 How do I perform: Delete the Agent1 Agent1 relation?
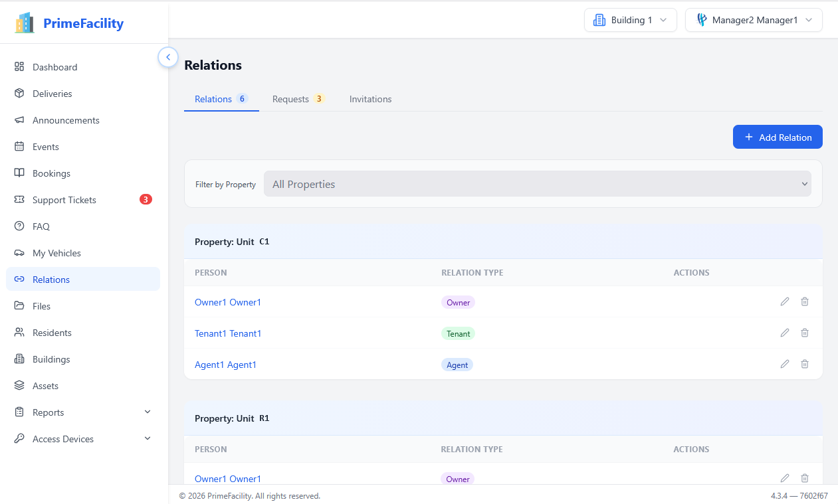pyautogui.click(x=805, y=364)
